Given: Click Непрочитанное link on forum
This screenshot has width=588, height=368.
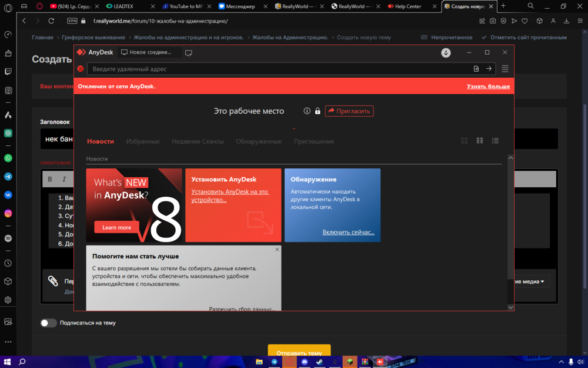Looking at the screenshot, I should tap(447, 37).
